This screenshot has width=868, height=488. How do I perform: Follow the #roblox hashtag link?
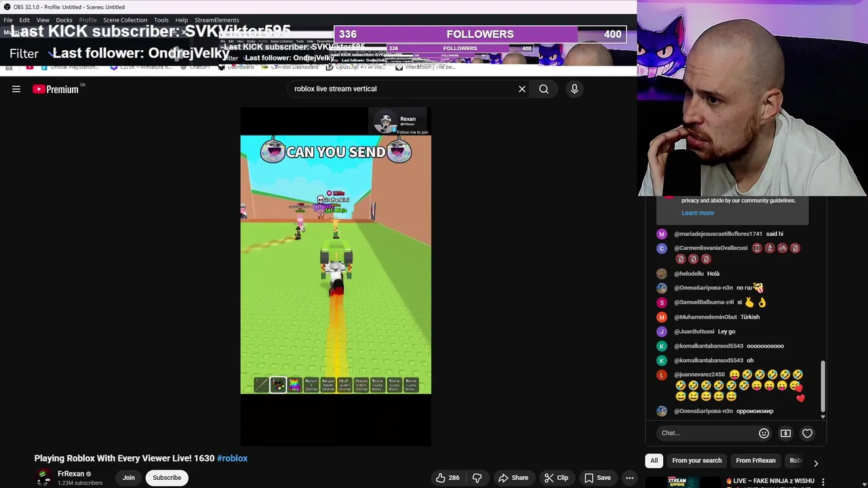click(x=232, y=458)
